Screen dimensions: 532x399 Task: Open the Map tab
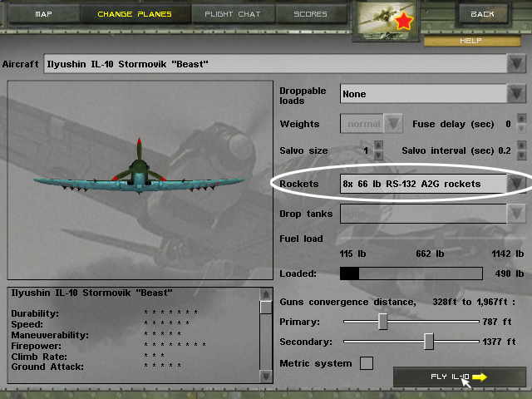(x=44, y=14)
